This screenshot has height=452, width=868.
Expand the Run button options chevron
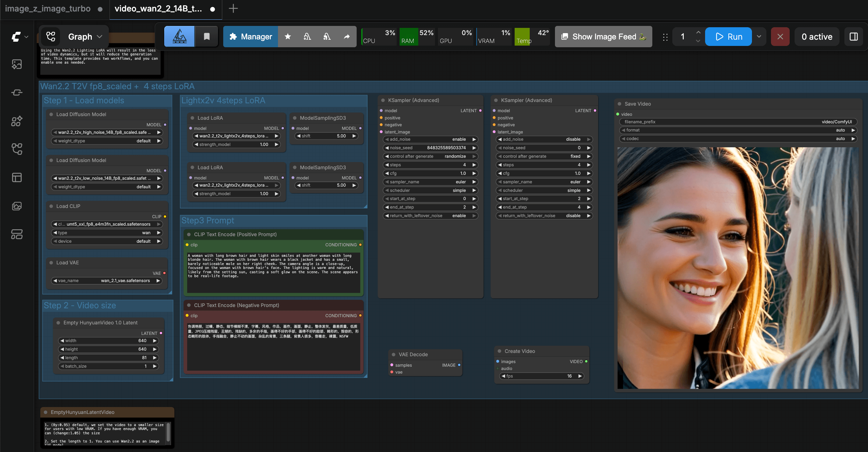(759, 36)
